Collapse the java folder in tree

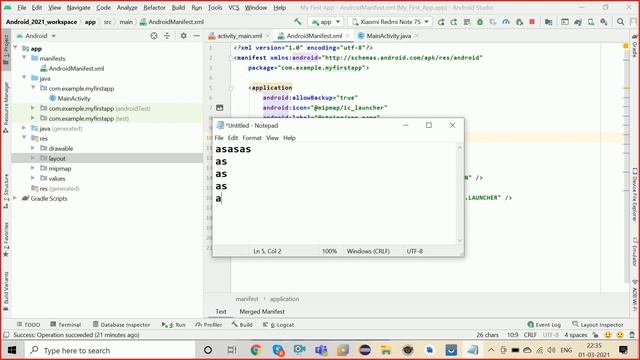tap(24, 78)
